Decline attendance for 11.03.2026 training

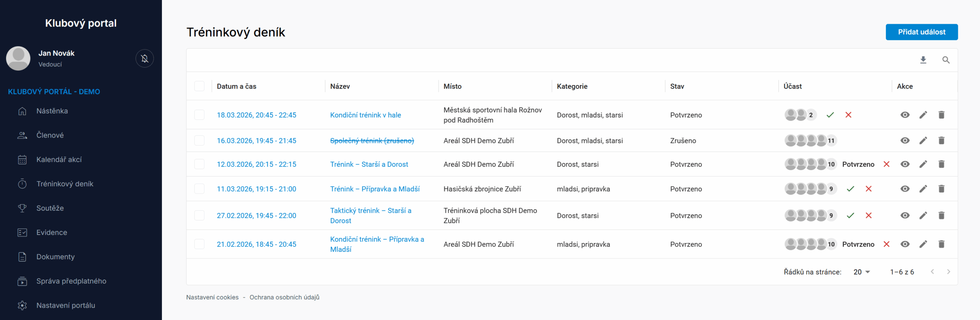point(869,189)
